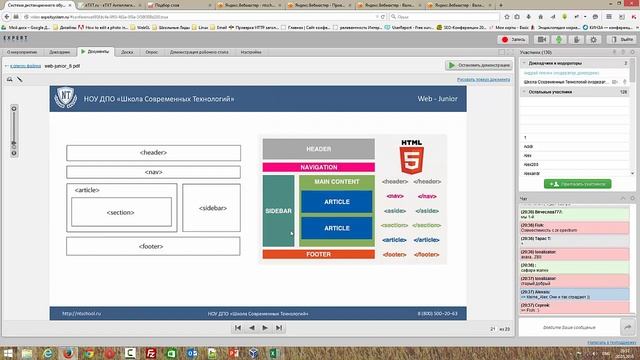The height and width of the screenshot is (360, 640).
Task: Go back via к списку файлов link
Action: [25, 66]
